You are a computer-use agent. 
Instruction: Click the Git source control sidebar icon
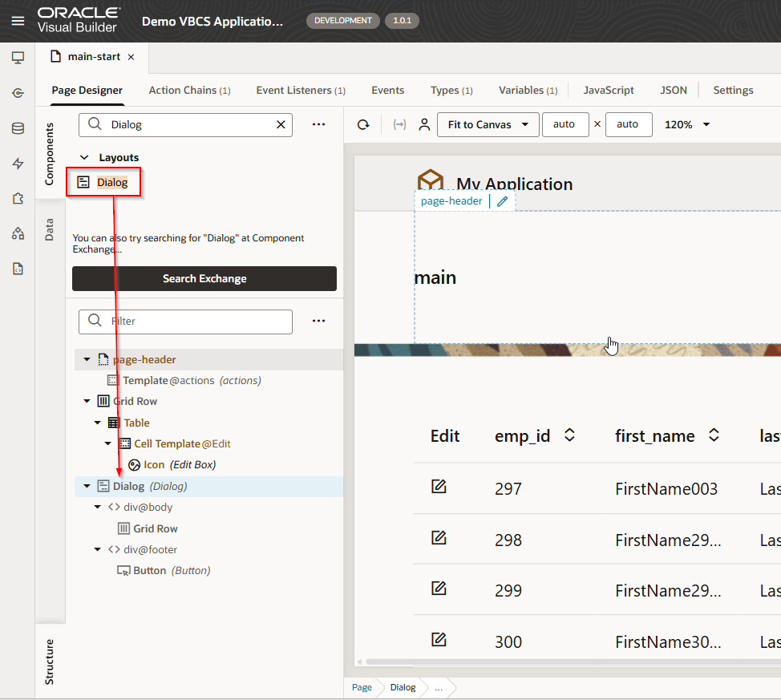(x=18, y=93)
